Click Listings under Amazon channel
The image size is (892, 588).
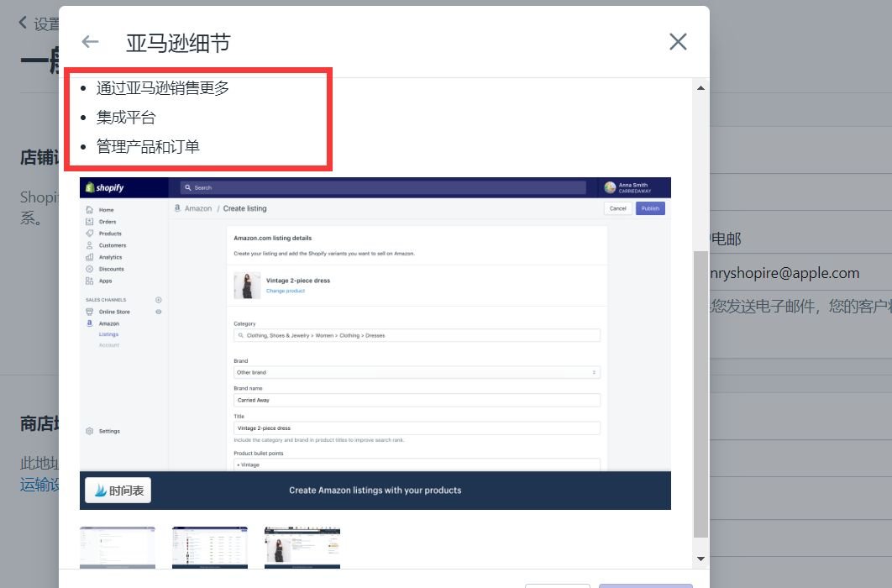(108, 334)
